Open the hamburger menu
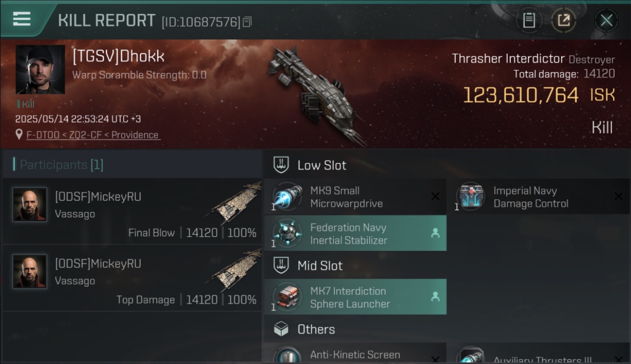 coord(22,19)
